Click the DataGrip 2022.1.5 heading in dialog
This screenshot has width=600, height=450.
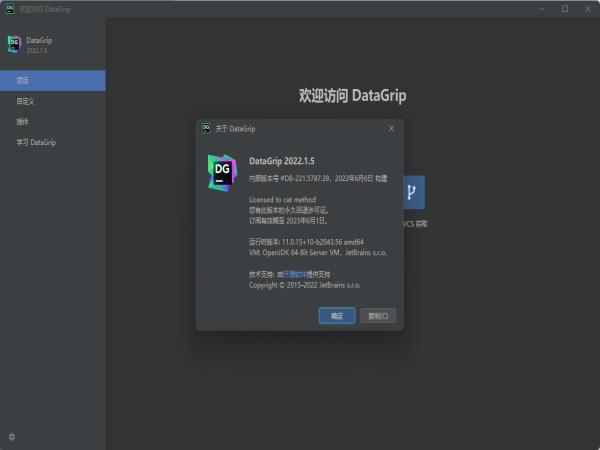click(x=288, y=160)
